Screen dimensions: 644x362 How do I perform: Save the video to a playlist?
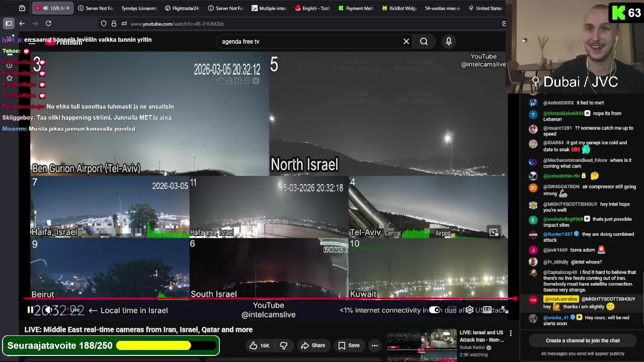click(349, 345)
